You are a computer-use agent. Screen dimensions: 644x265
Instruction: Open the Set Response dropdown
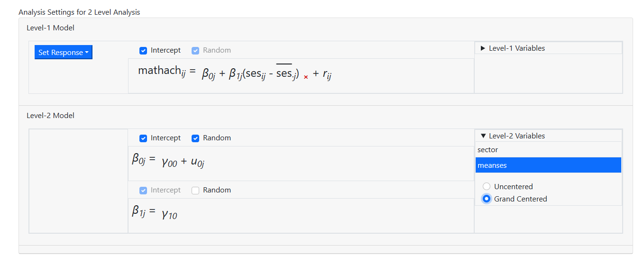pos(63,53)
